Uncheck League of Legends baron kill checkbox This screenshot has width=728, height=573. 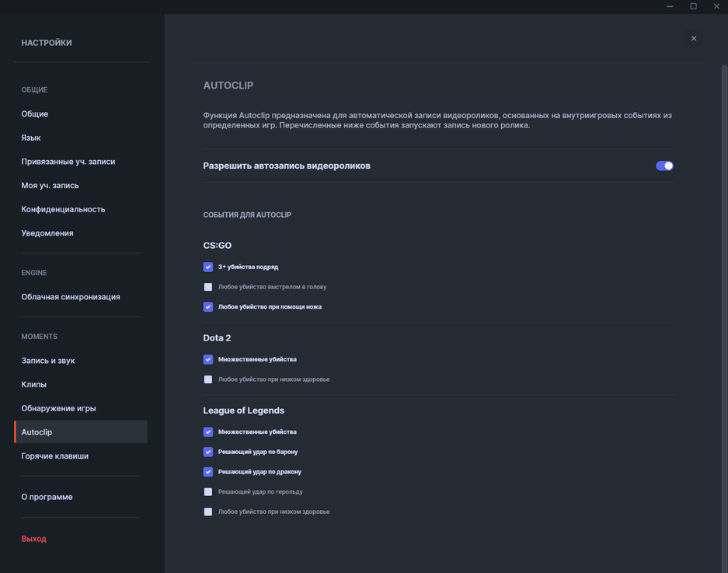tap(208, 452)
